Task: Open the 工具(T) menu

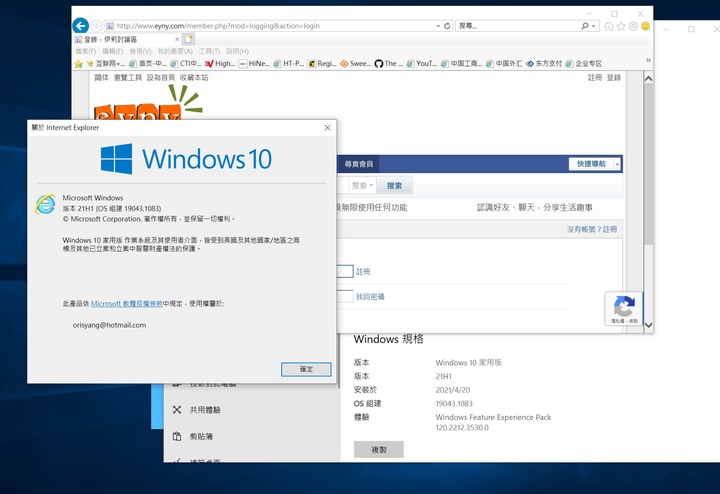Action: pos(209,51)
